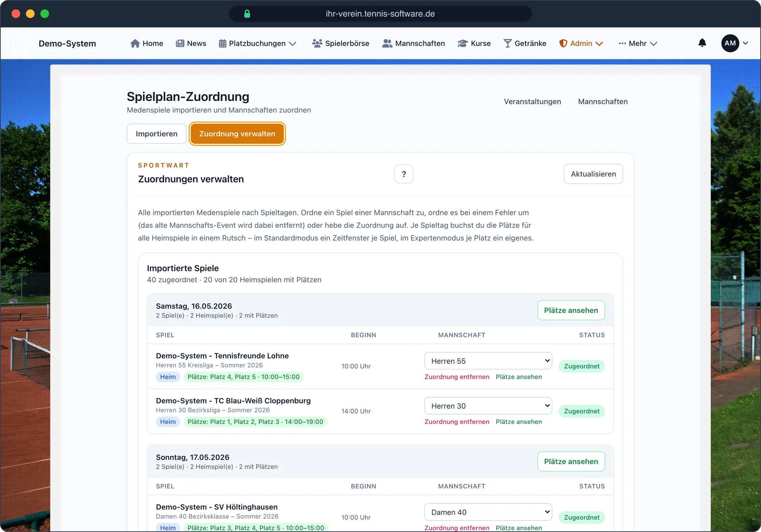The width and height of the screenshot is (761, 532).
Task: Click the Aktualisieren button
Action: point(593,174)
